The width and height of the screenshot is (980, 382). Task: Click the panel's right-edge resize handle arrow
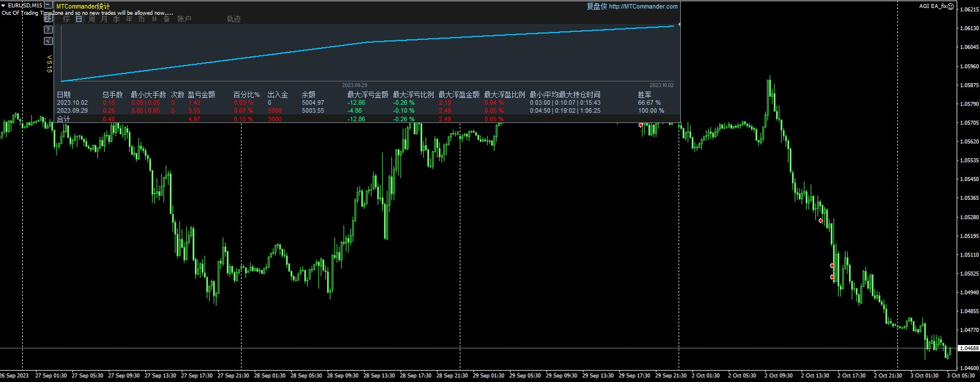pos(679,24)
